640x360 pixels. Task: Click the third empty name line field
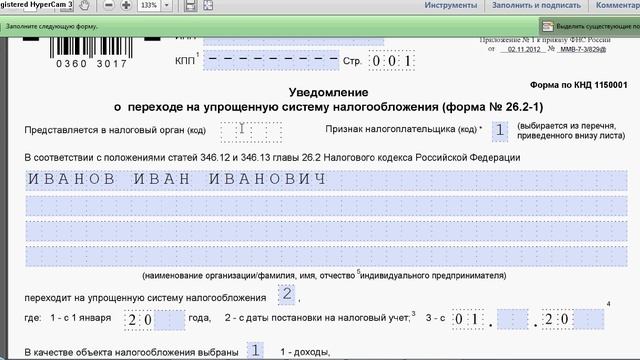(326, 231)
